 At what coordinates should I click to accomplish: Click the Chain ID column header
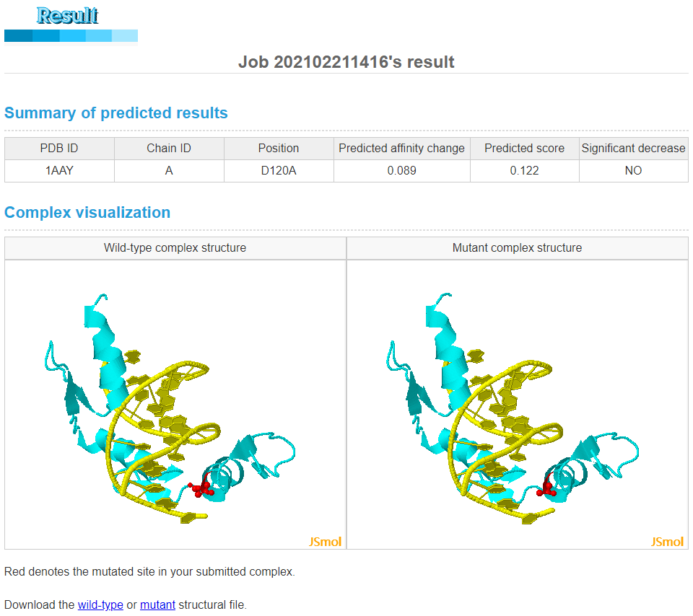click(x=169, y=149)
